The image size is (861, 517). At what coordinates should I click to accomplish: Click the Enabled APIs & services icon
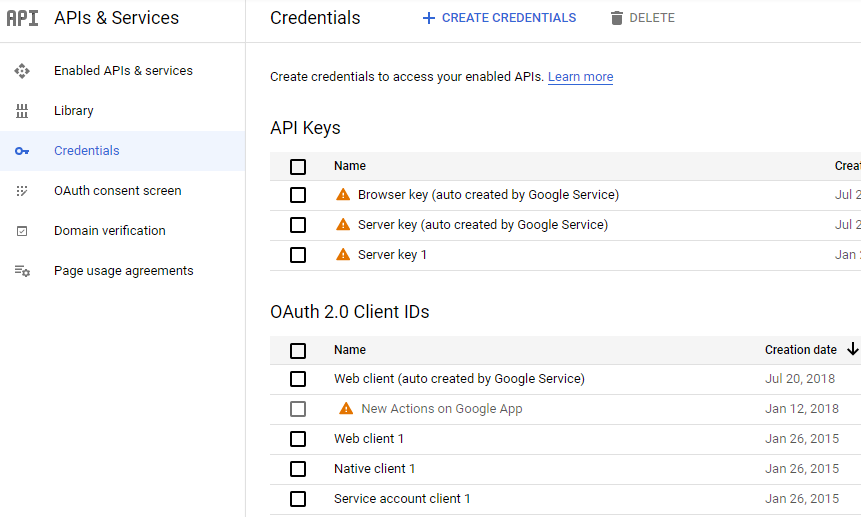click(22, 71)
